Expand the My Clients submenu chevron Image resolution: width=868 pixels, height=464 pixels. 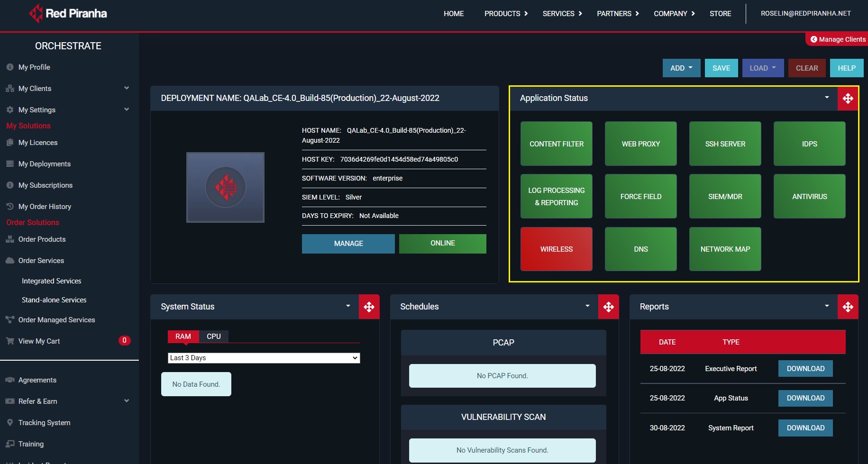coord(127,88)
